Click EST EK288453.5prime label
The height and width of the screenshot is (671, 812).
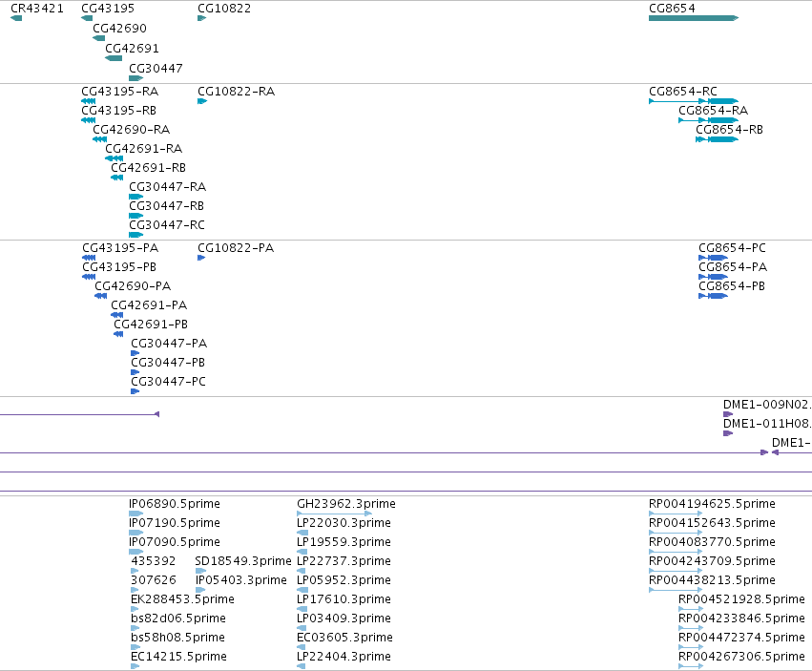click(x=183, y=599)
